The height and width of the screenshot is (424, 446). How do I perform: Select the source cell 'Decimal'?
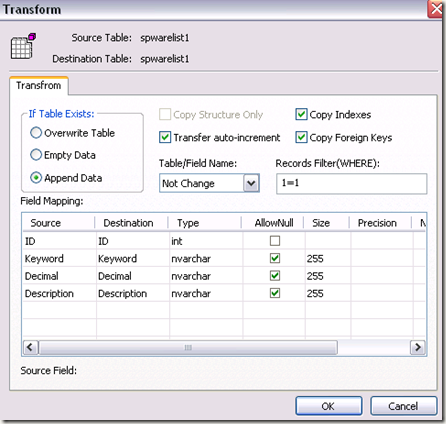pyautogui.click(x=59, y=276)
